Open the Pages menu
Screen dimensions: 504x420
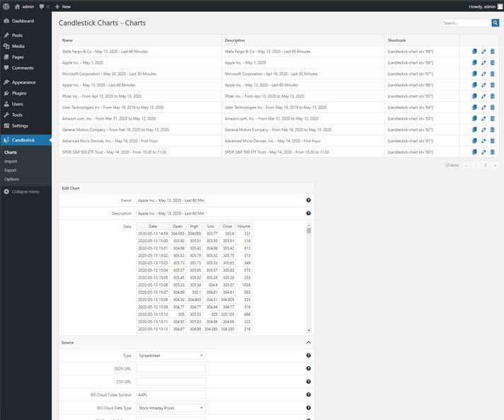click(25, 57)
